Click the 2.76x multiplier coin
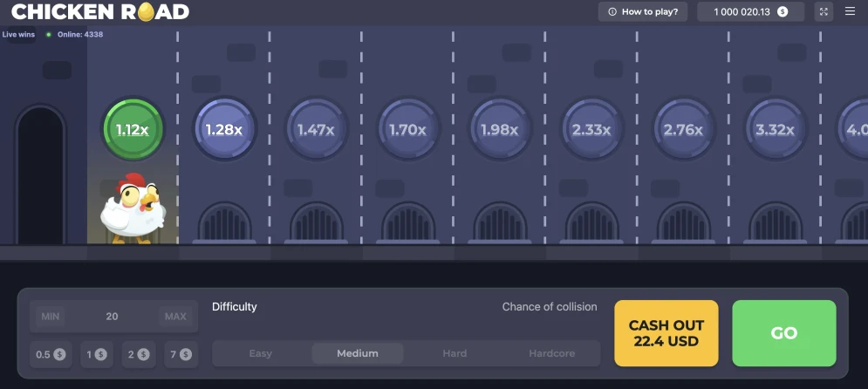 pos(683,129)
